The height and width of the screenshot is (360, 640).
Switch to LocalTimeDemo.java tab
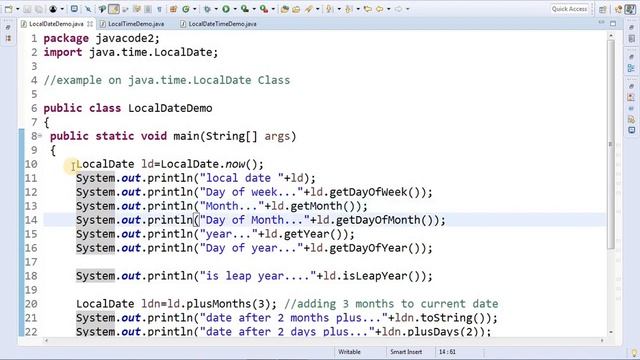(x=136, y=24)
